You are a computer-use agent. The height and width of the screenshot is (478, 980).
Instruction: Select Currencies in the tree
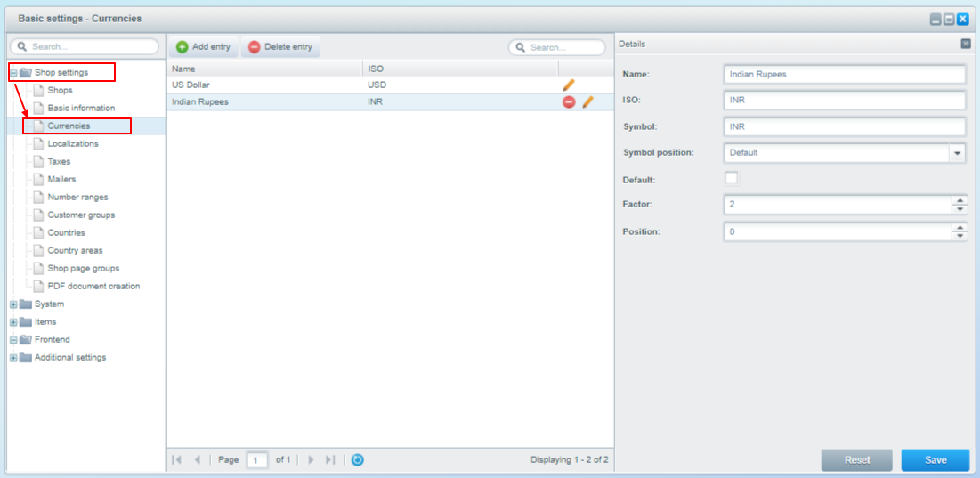(x=69, y=126)
